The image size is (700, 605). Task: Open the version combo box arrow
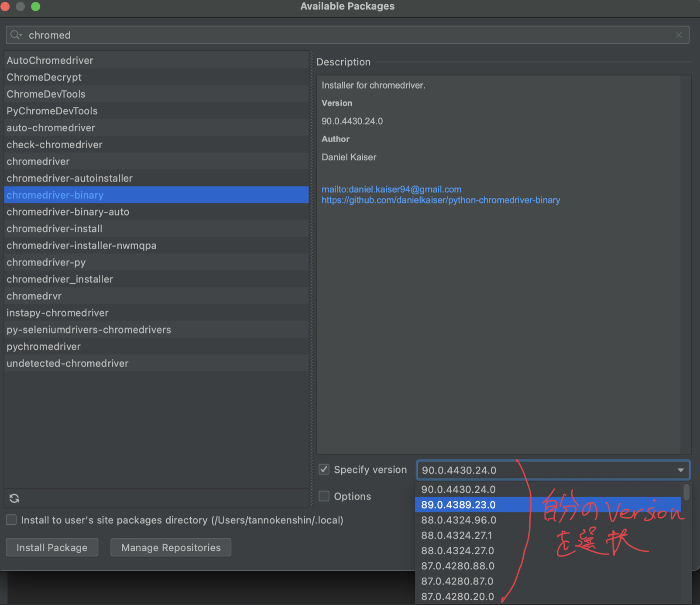click(x=680, y=470)
